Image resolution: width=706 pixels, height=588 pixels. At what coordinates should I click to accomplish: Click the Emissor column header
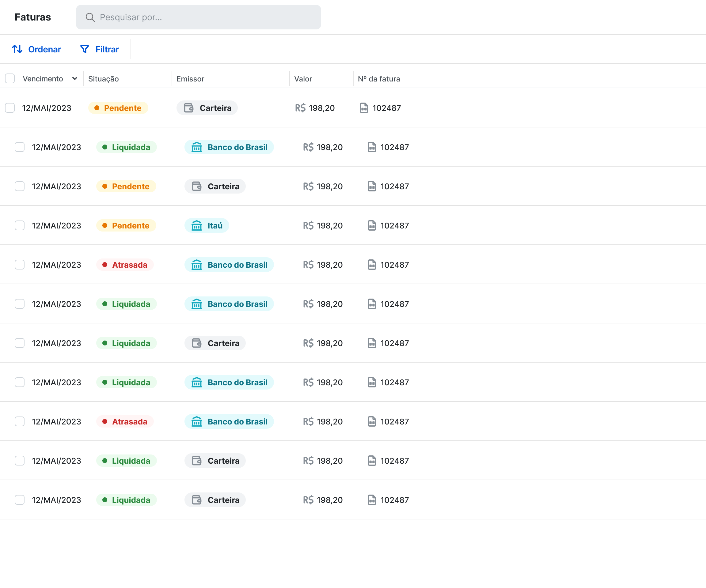click(x=190, y=79)
